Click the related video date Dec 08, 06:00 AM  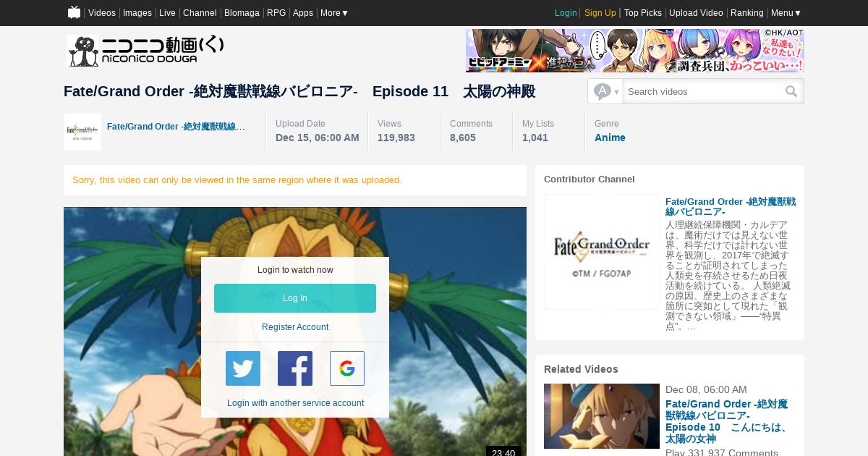(706, 389)
